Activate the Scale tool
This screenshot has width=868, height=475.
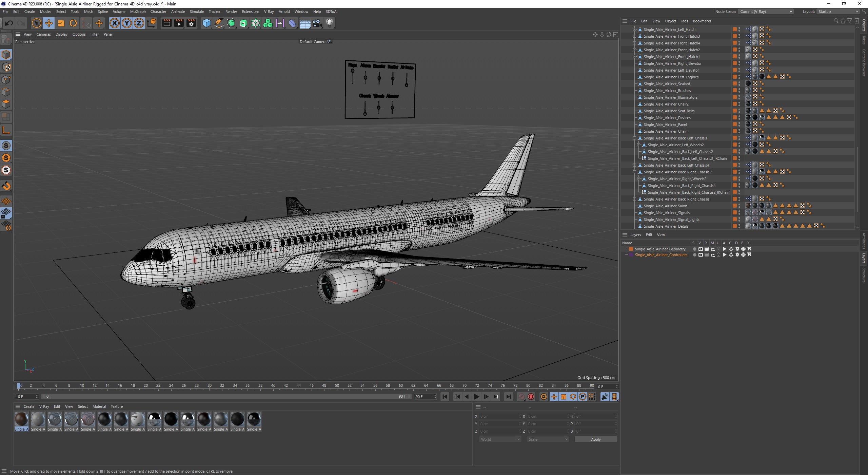61,23
